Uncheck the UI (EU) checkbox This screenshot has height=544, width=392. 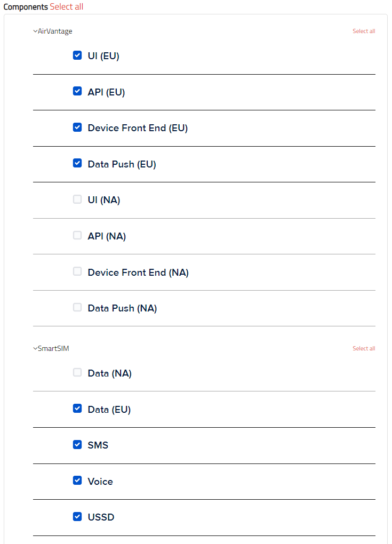point(77,55)
